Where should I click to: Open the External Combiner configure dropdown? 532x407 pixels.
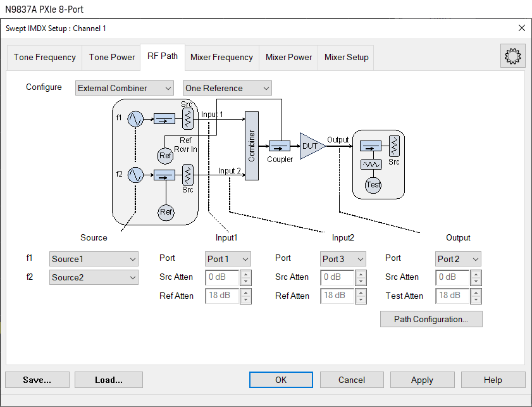(124, 88)
